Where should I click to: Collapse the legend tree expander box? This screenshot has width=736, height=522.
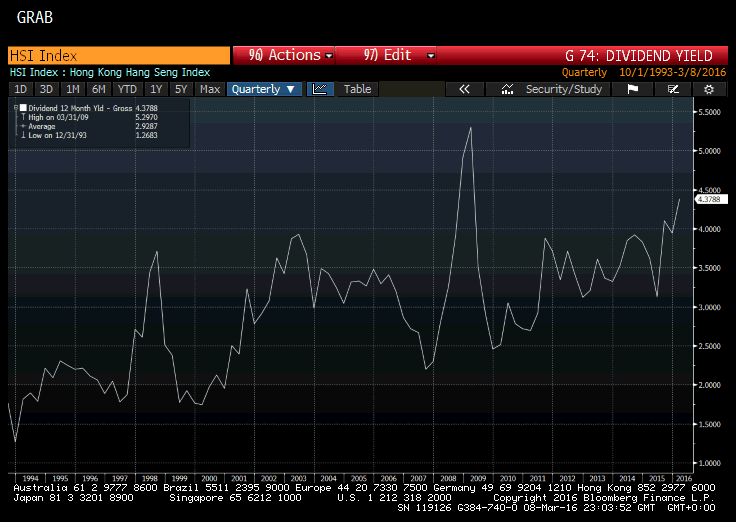16,107
